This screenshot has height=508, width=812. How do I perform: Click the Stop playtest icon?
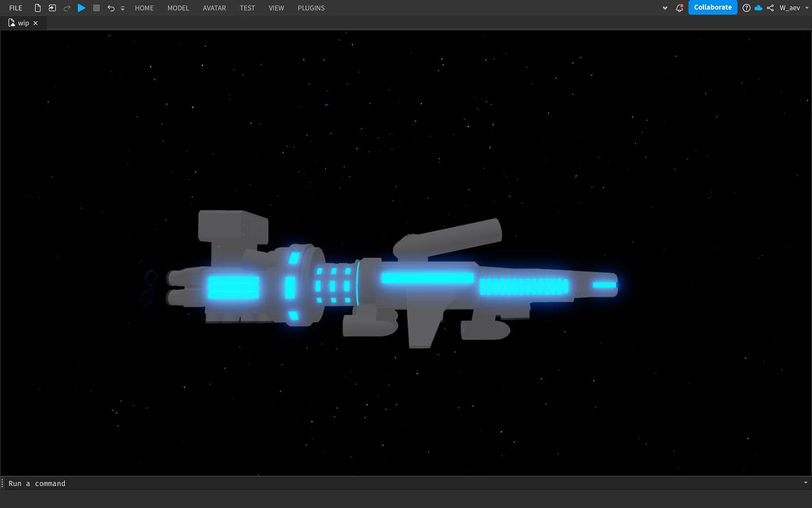[x=96, y=7]
